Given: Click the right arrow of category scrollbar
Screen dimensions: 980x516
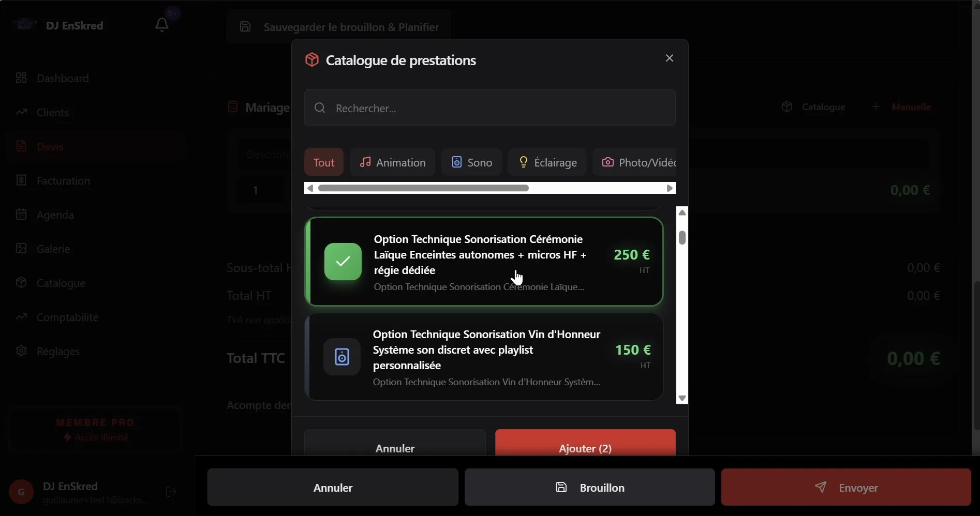Looking at the screenshot, I should [x=670, y=188].
